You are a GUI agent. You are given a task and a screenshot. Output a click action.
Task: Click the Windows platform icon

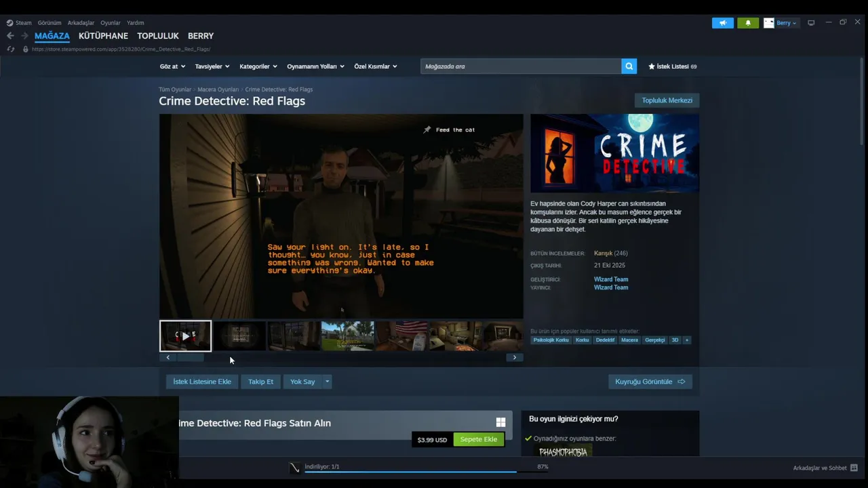500,422
